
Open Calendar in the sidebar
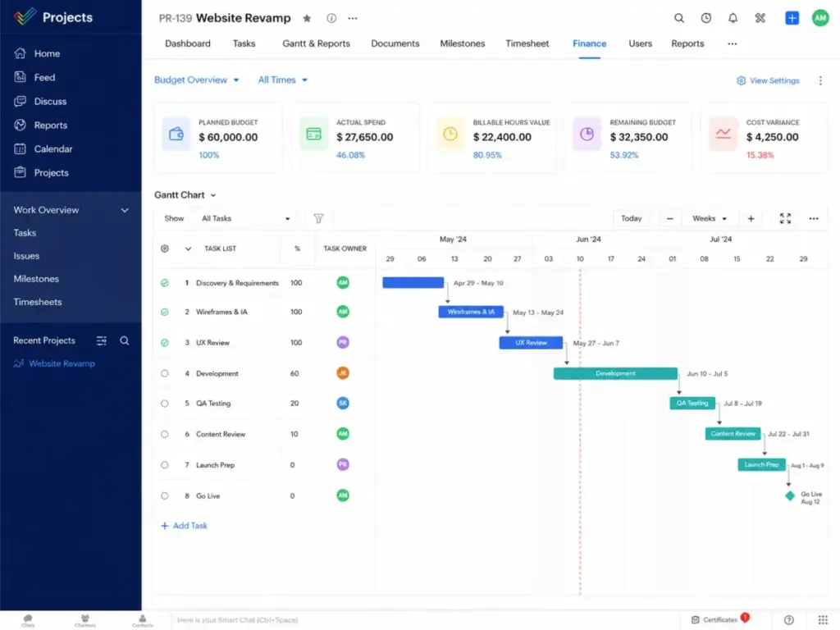pos(43,149)
